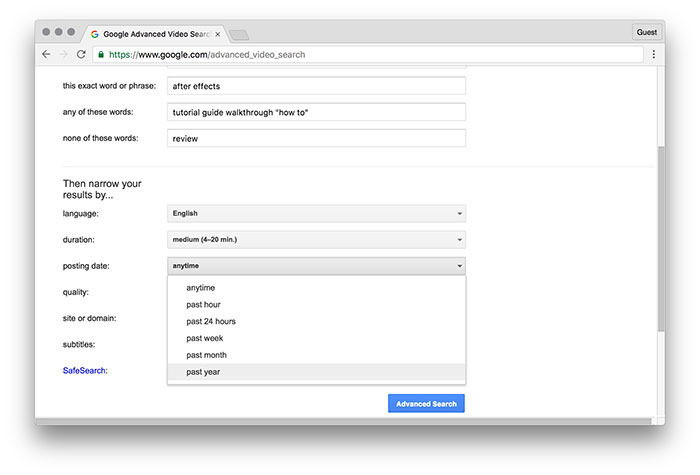700x475 pixels.
Task: Open the SafeSearch link
Action: (x=85, y=370)
